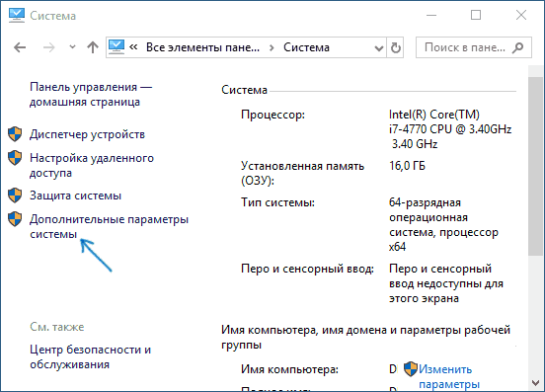Go up one level with up arrow

pos(93,47)
